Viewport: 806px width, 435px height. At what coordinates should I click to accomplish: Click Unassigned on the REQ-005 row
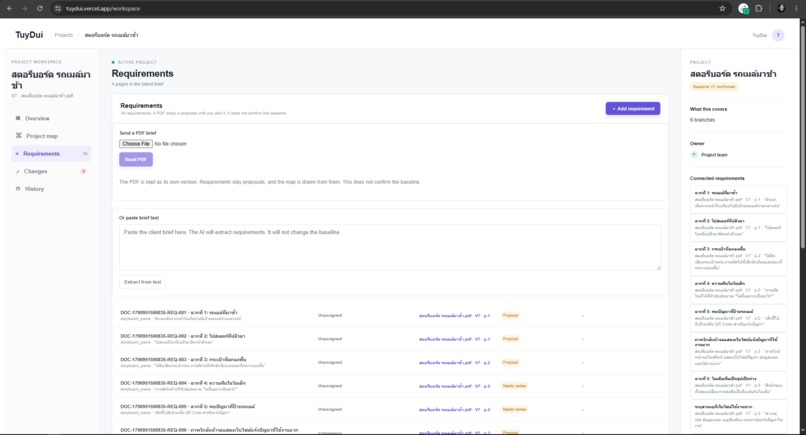(329, 409)
